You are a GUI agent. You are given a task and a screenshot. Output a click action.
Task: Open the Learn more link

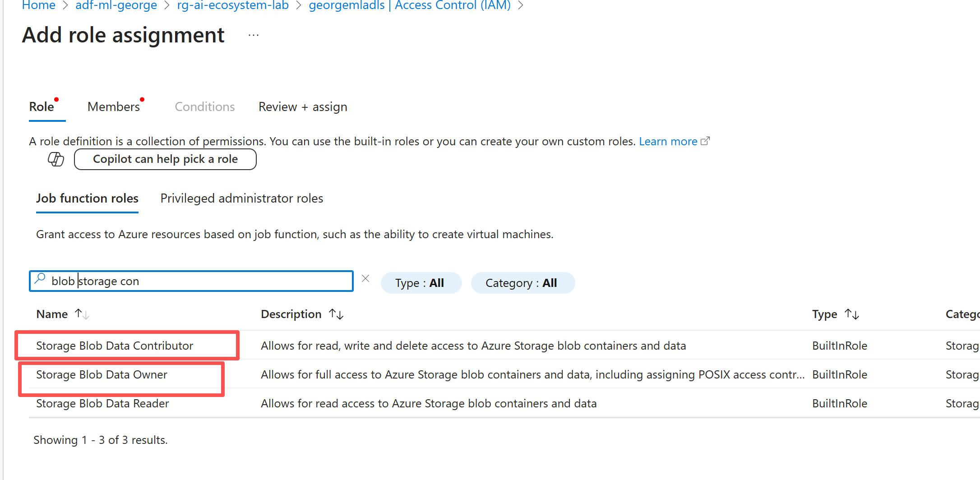pos(674,142)
